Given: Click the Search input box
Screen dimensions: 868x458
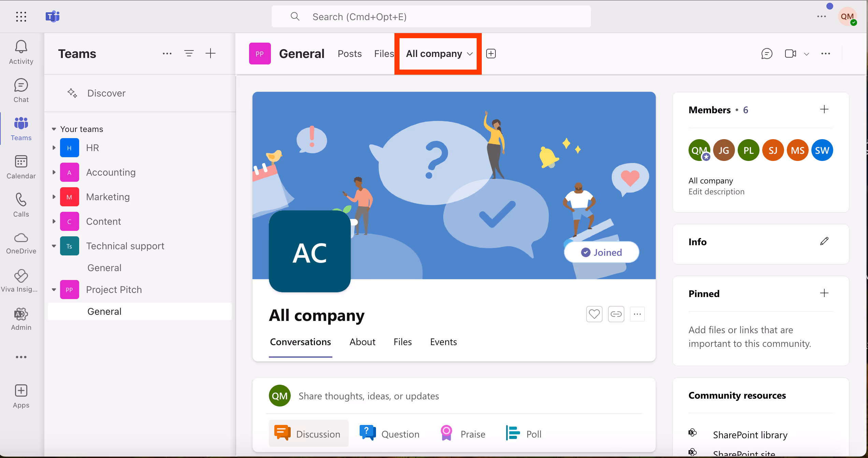Looking at the screenshot, I should pyautogui.click(x=431, y=17).
